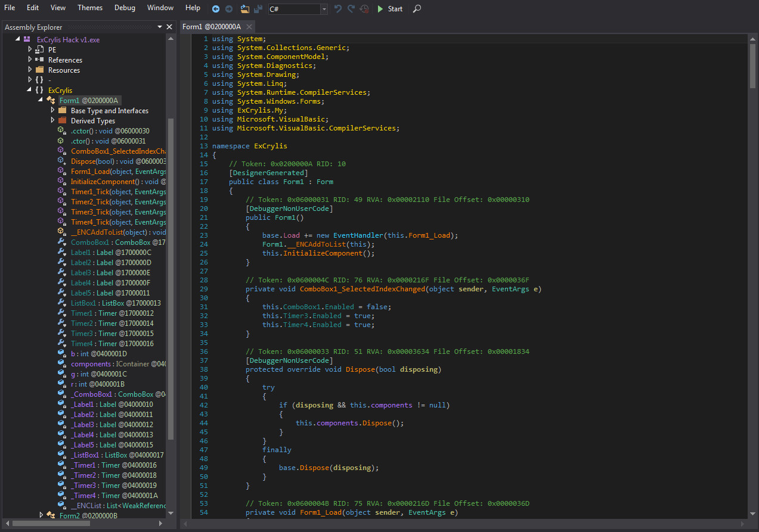
Task: Select 'components : IContainer' field
Action: (x=118, y=363)
